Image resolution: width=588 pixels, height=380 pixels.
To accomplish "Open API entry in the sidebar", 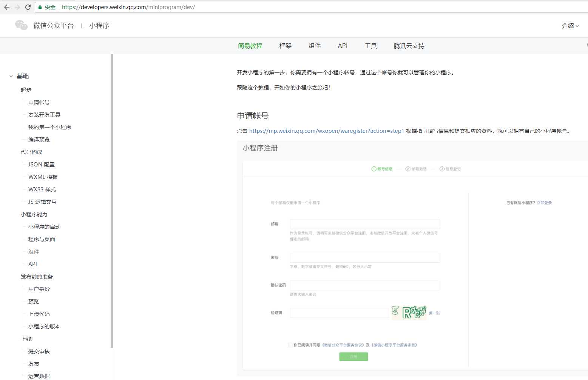I will pos(32,264).
